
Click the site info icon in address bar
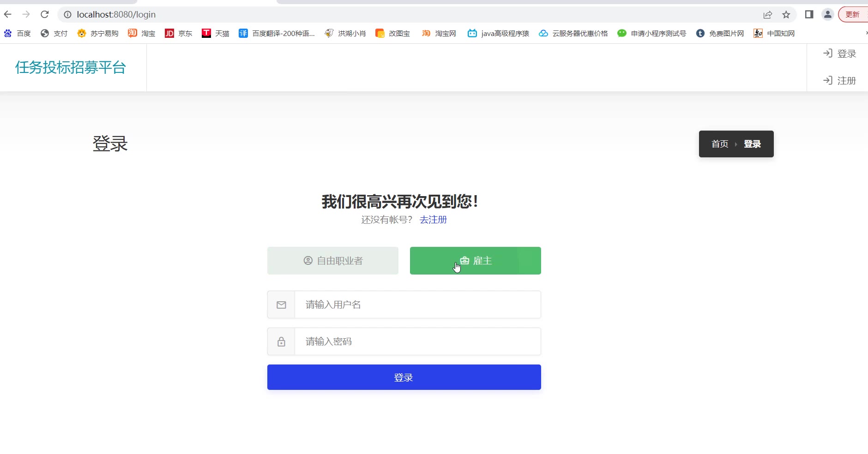(x=67, y=15)
